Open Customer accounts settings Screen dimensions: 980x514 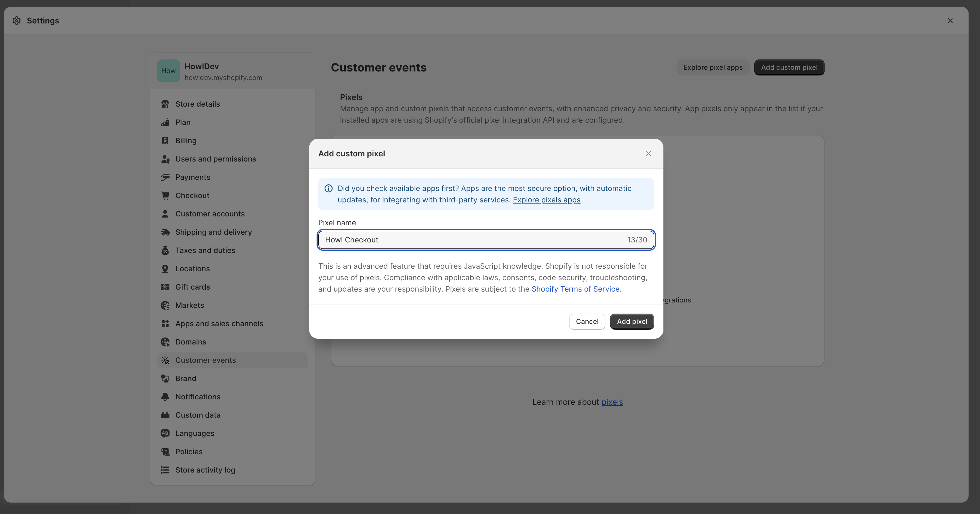tap(210, 214)
